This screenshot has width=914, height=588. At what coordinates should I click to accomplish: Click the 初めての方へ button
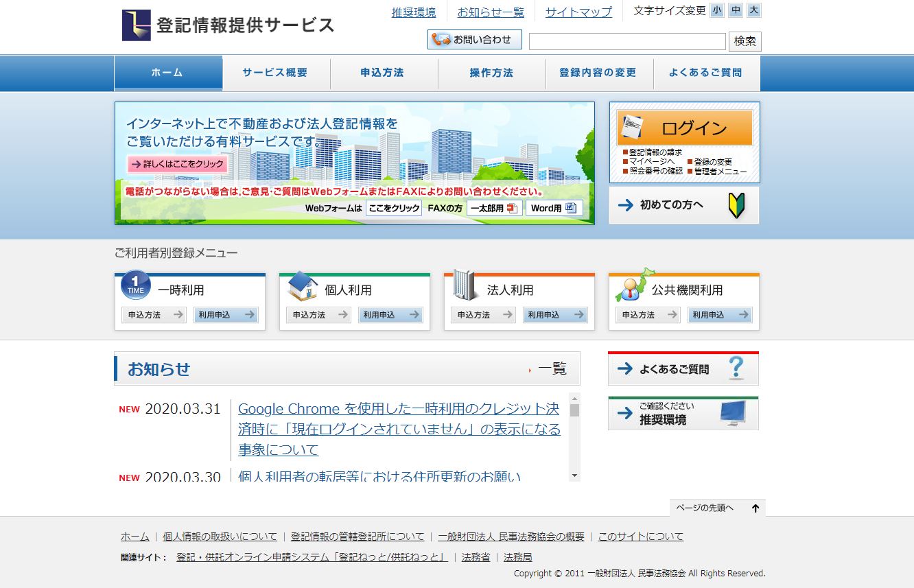684,205
